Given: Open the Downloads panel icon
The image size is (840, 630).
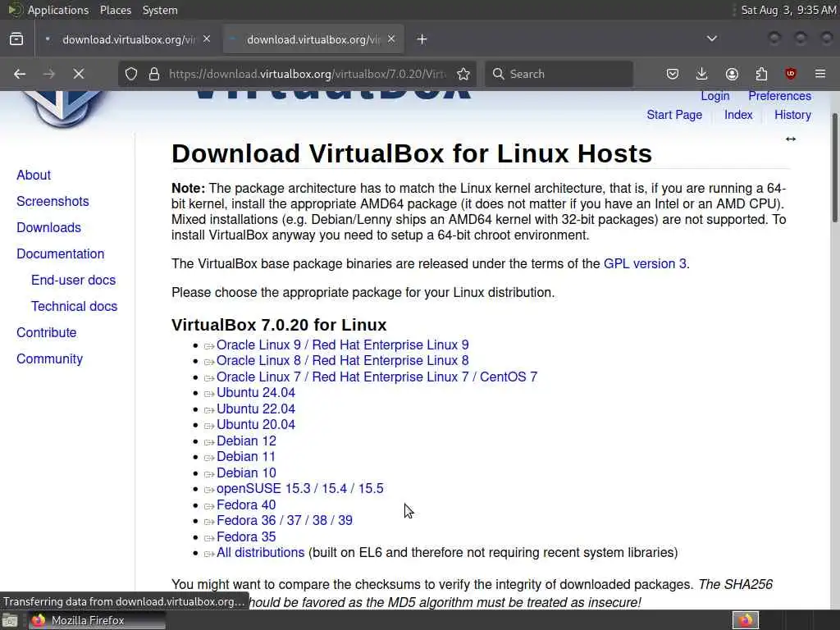Looking at the screenshot, I should (x=702, y=74).
